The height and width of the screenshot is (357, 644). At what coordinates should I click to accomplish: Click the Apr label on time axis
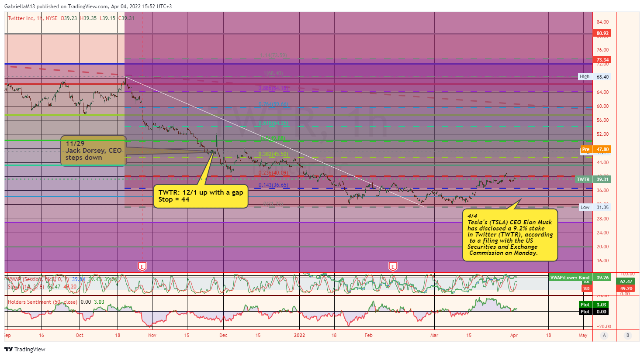pos(514,335)
